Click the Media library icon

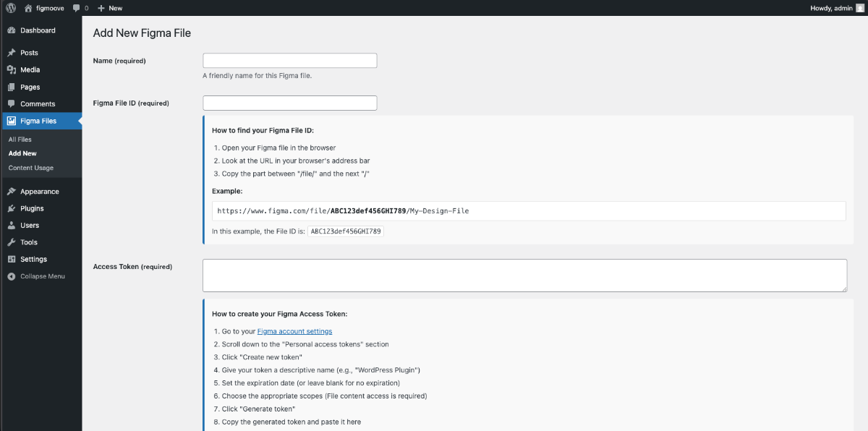pyautogui.click(x=12, y=70)
